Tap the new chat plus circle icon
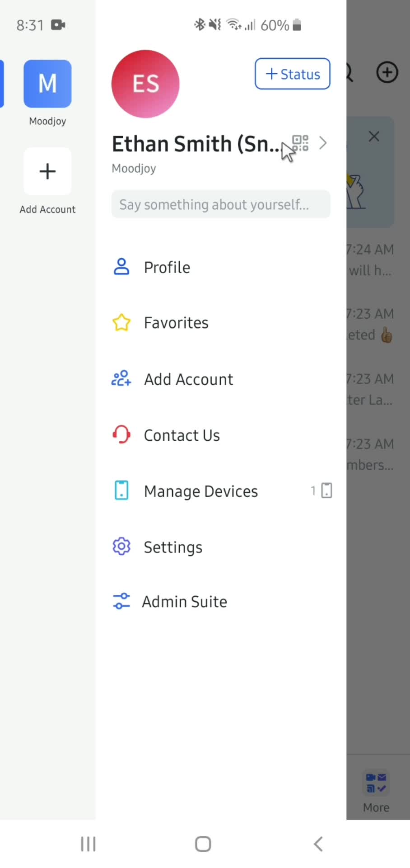The image size is (410, 868). (x=387, y=72)
